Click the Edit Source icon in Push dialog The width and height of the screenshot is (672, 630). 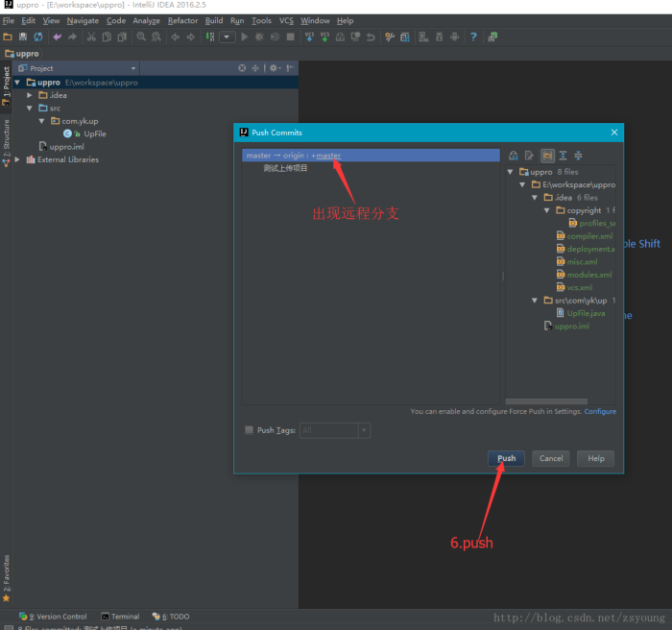click(530, 156)
